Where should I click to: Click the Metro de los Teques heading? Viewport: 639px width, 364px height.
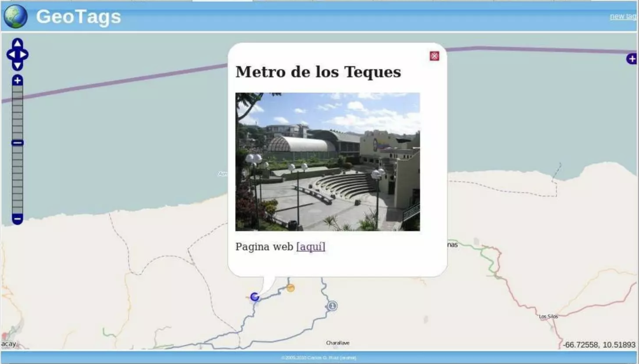tap(318, 72)
